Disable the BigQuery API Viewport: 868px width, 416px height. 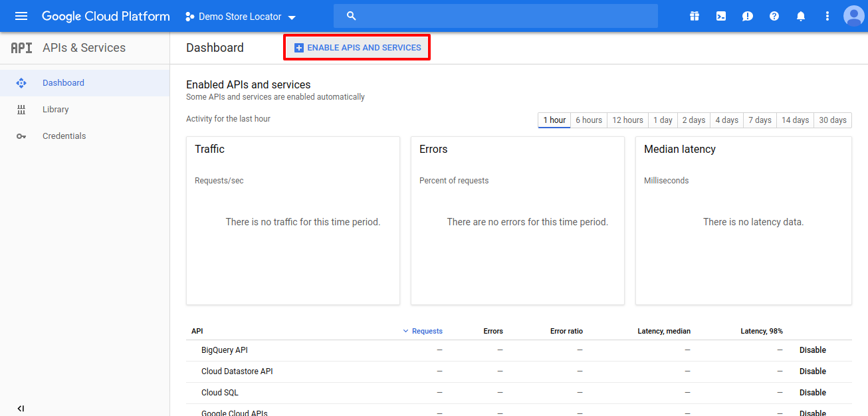tap(812, 350)
